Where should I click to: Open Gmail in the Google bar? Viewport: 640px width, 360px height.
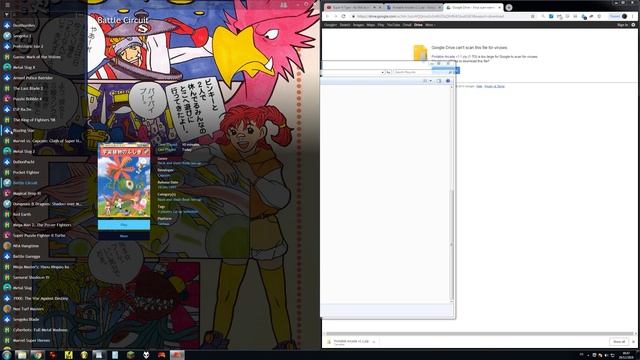(x=407, y=25)
